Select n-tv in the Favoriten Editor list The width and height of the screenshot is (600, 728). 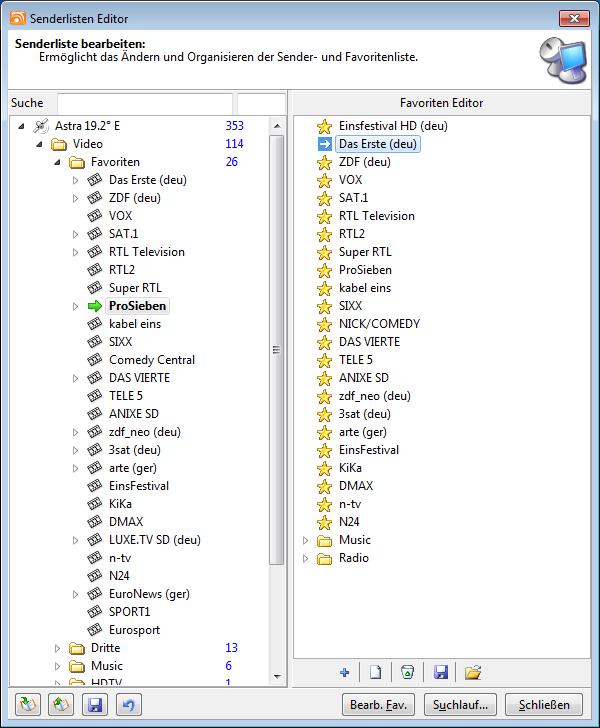pyautogui.click(x=350, y=504)
